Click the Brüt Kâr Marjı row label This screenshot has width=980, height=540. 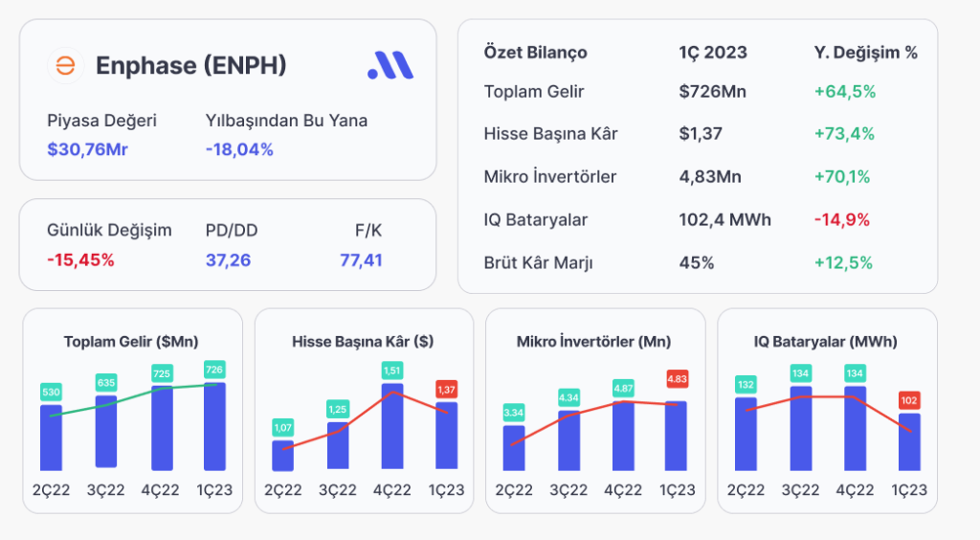[538, 262]
